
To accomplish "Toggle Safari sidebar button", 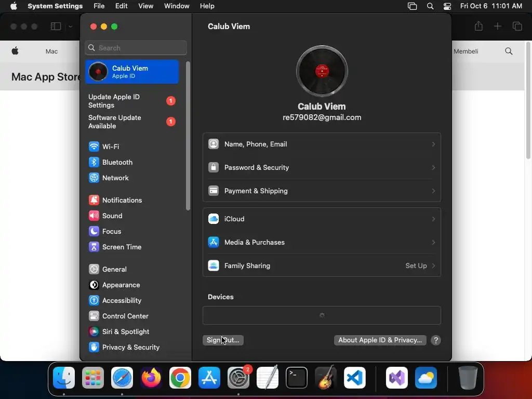I will [56, 26].
